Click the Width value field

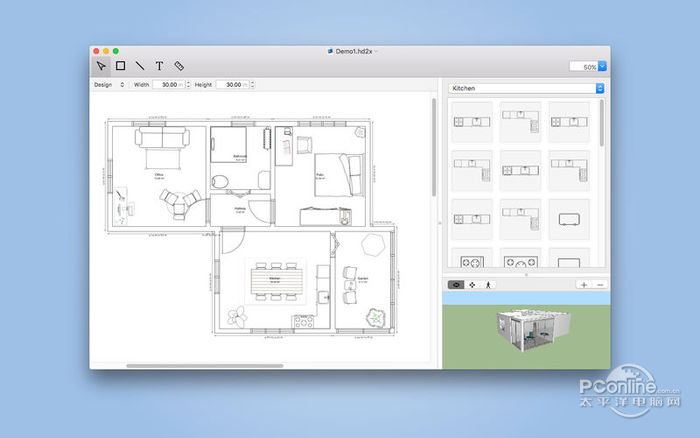pyautogui.click(x=168, y=85)
